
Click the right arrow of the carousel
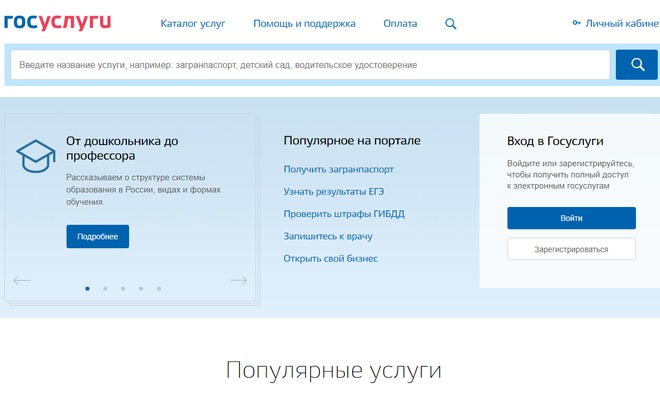tap(238, 281)
